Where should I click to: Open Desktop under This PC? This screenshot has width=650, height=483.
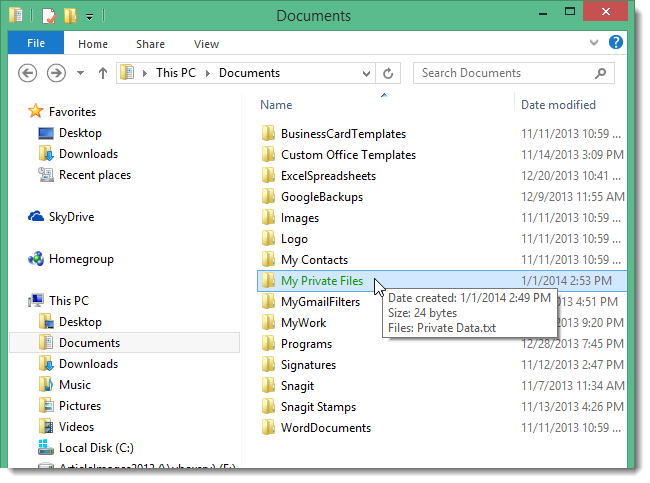click(x=80, y=322)
